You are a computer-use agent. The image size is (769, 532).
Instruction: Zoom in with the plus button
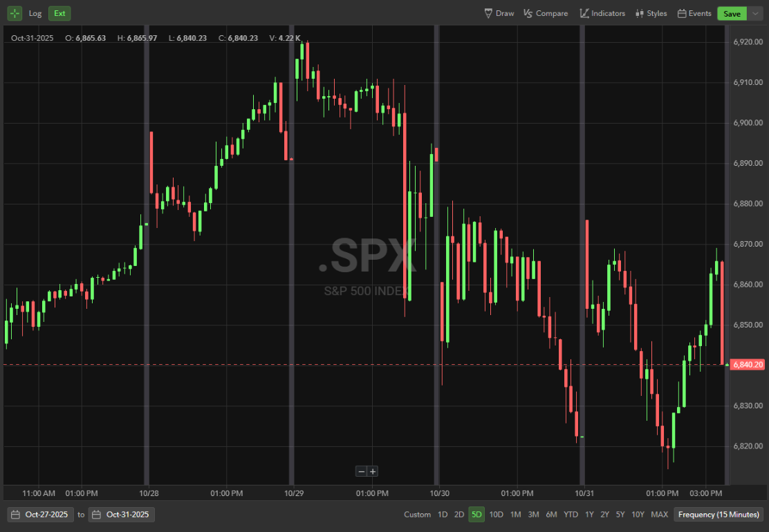tap(373, 471)
